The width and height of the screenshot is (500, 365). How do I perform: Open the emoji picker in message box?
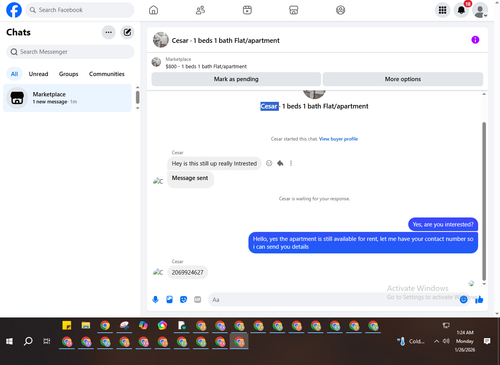(463, 300)
